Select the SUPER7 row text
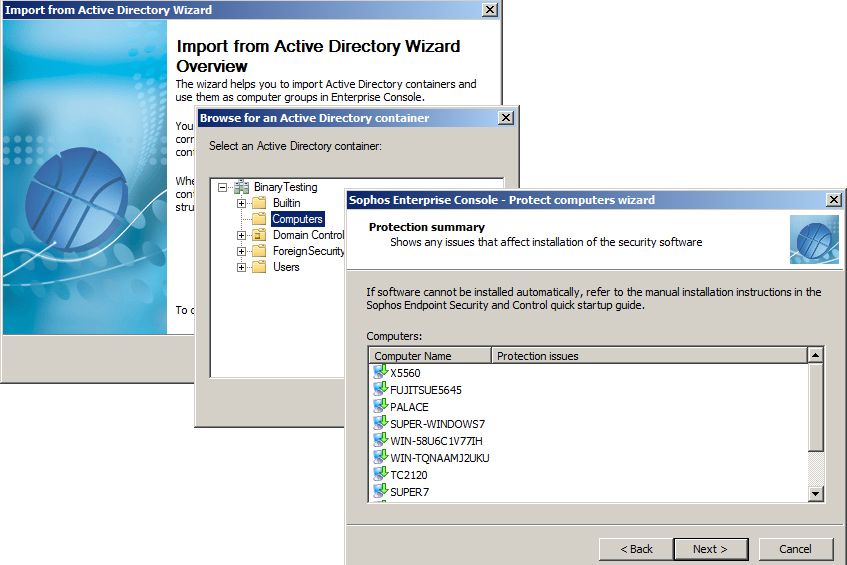This screenshot has width=847, height=565. point(409,492)
